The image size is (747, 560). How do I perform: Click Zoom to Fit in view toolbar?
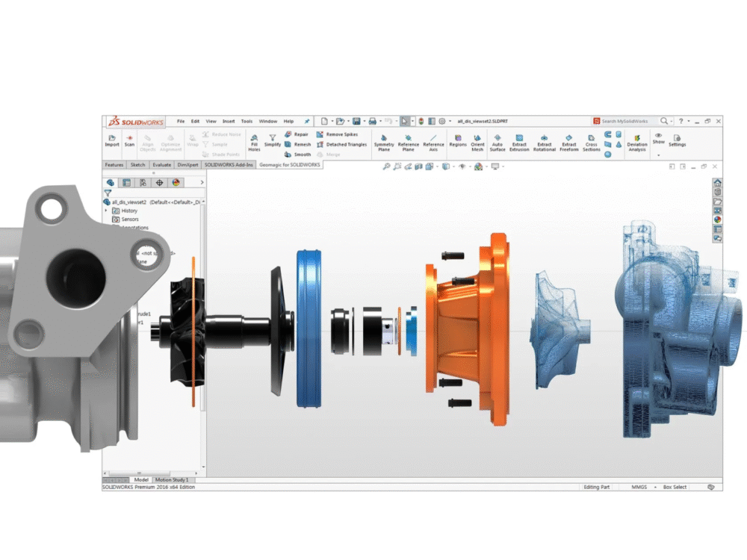(x=386, y=167)
